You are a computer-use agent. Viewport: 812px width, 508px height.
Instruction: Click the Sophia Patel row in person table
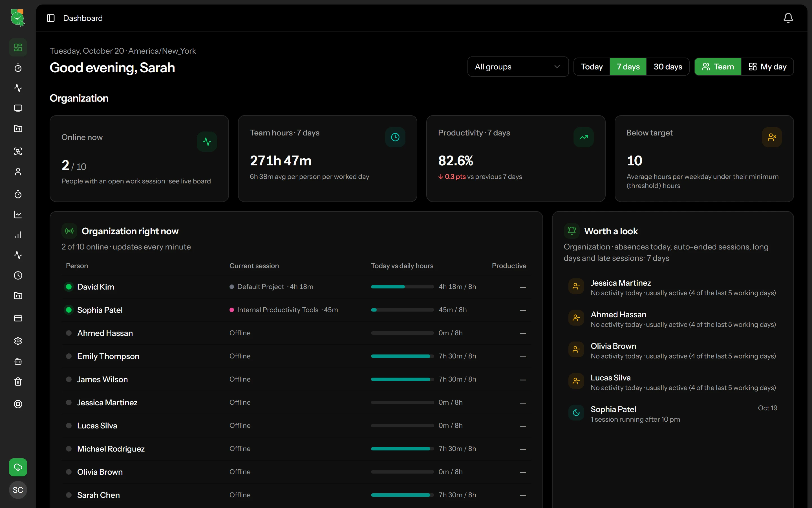point(296,310)
